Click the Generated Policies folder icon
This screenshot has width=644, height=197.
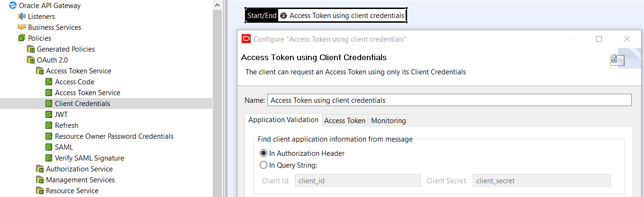(31, 49)
